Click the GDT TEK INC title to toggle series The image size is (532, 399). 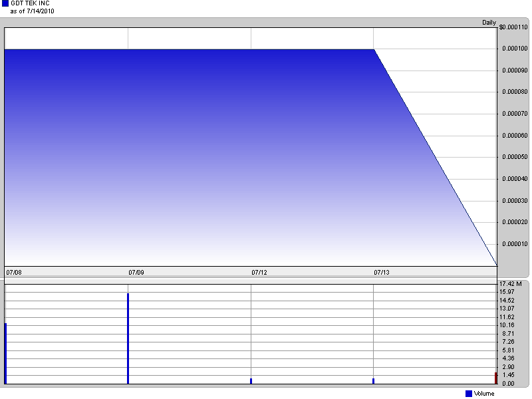(x=31, y=4)
